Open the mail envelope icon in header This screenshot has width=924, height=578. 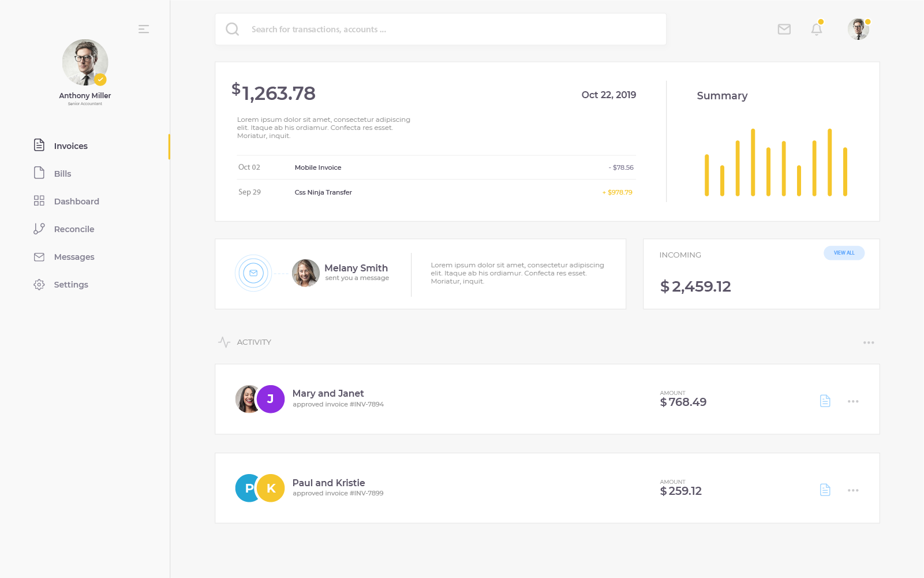pos(784,29)
